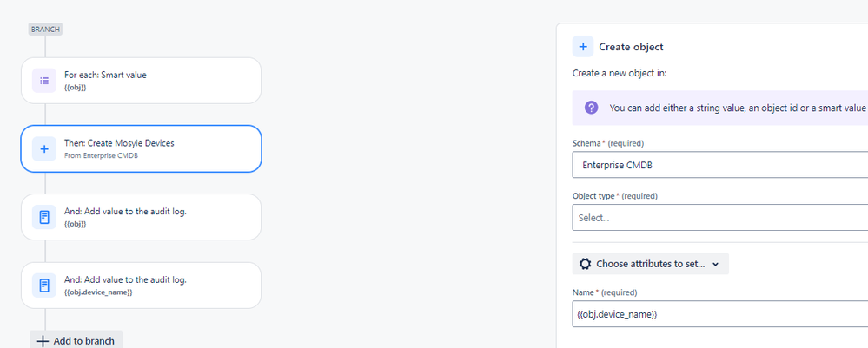The image size is (868, 348).
Task: Click the Add to branch button
Action: (76, 341)
